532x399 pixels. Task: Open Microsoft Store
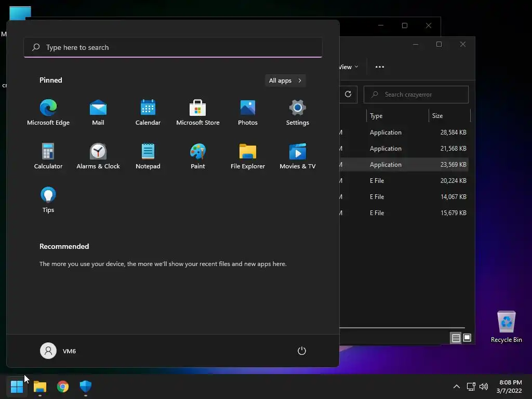198,113
